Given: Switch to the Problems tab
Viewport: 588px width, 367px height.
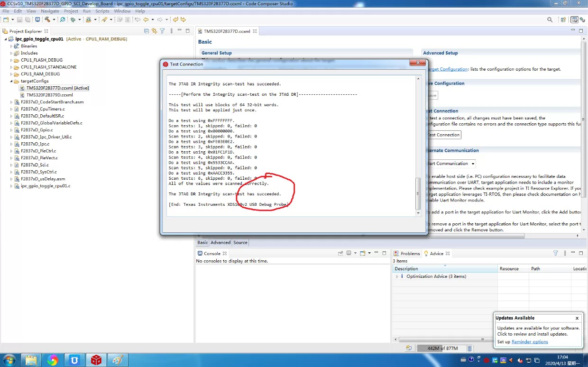Looking at the screenshot, I should tap(407, 253).
